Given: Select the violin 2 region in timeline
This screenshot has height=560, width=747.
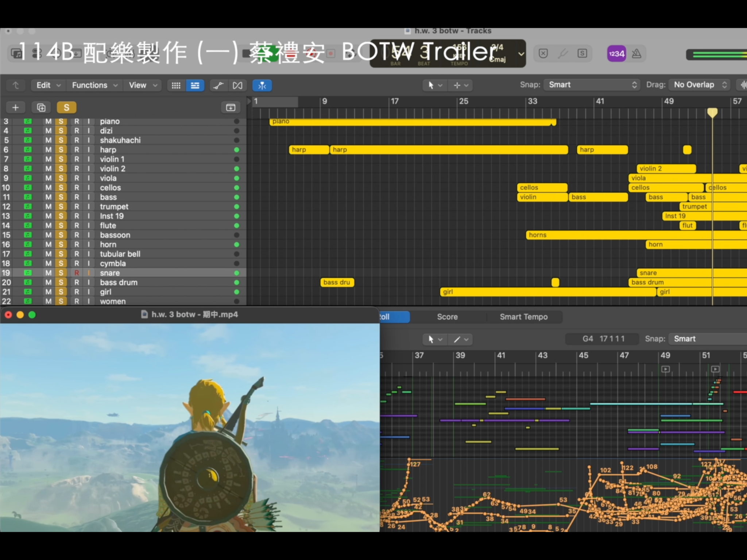Looking at the screenshot, I should 666,169.
